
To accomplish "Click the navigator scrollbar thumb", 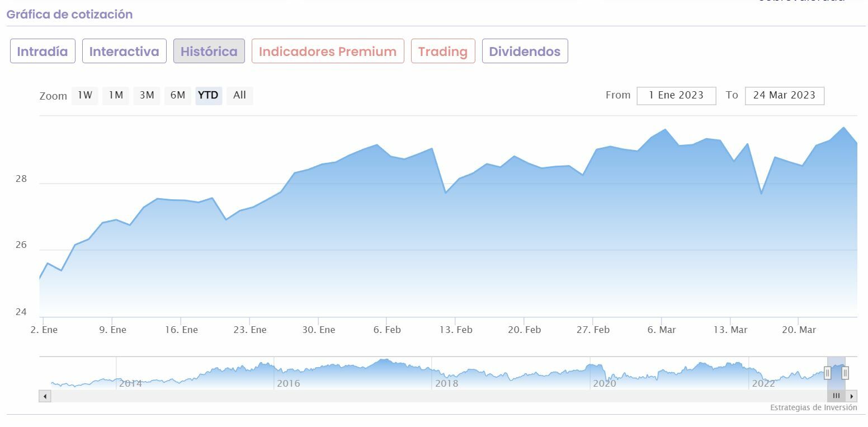I will pyautogui.click(x=836, y=396).
